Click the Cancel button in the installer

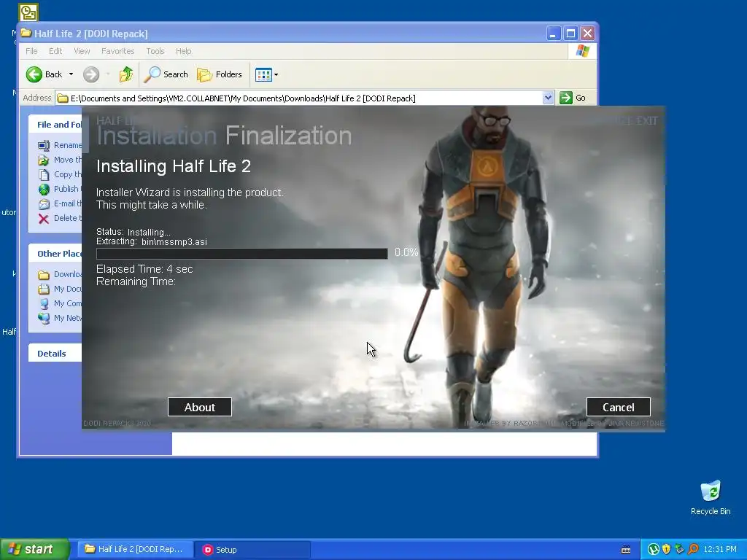tap(619, 407)
